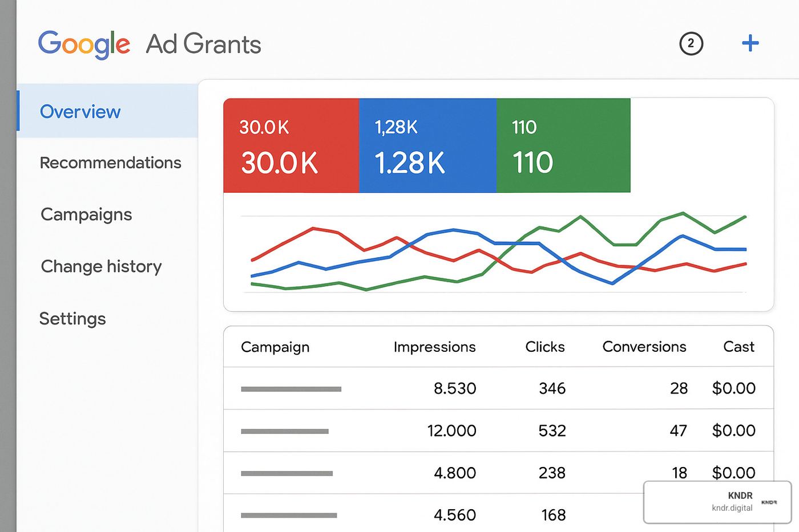
Task: Open Settings in the sidebar
Action: click(72, 318)
